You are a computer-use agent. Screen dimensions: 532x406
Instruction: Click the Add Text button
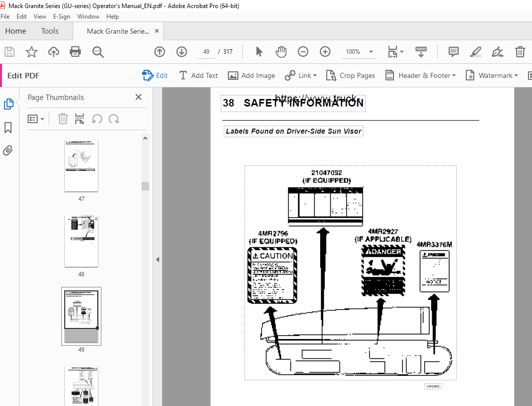(x=199, y=75)
